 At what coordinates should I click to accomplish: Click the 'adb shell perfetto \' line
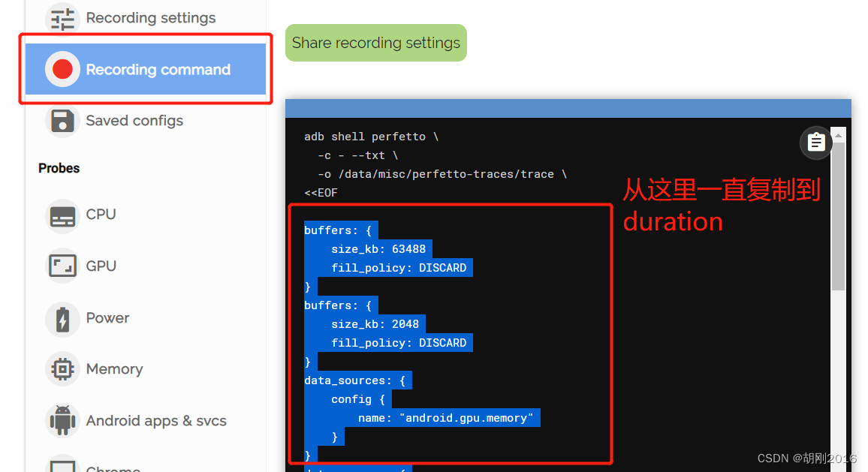coord(372,137)
